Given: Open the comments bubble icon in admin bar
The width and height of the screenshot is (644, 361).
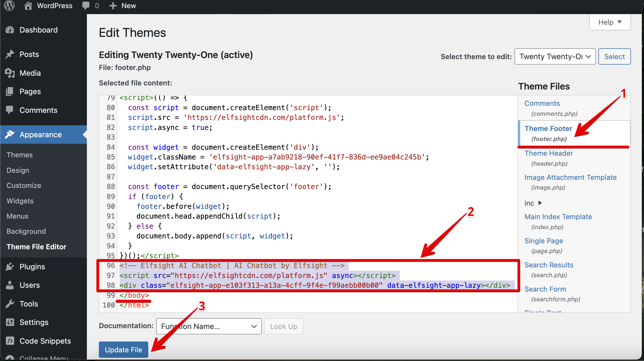Looking at the screenshot, I should click(x=86, y=5).
